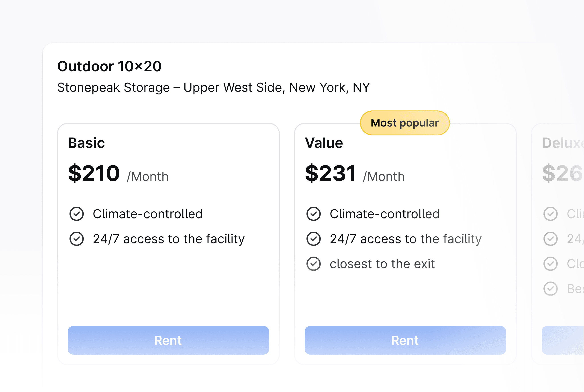Rent the Value plan
584x392 pixels.
pyautogui.click(x=405, y=340)
